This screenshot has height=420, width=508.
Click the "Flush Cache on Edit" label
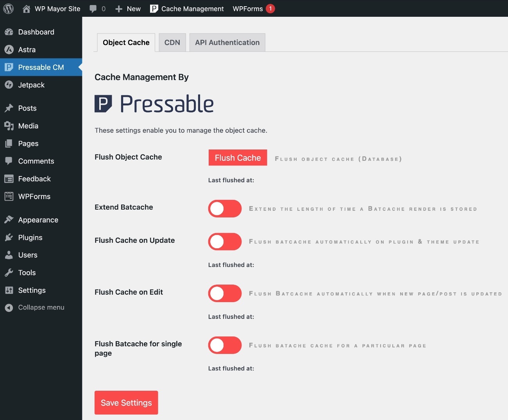coord(129,292)
